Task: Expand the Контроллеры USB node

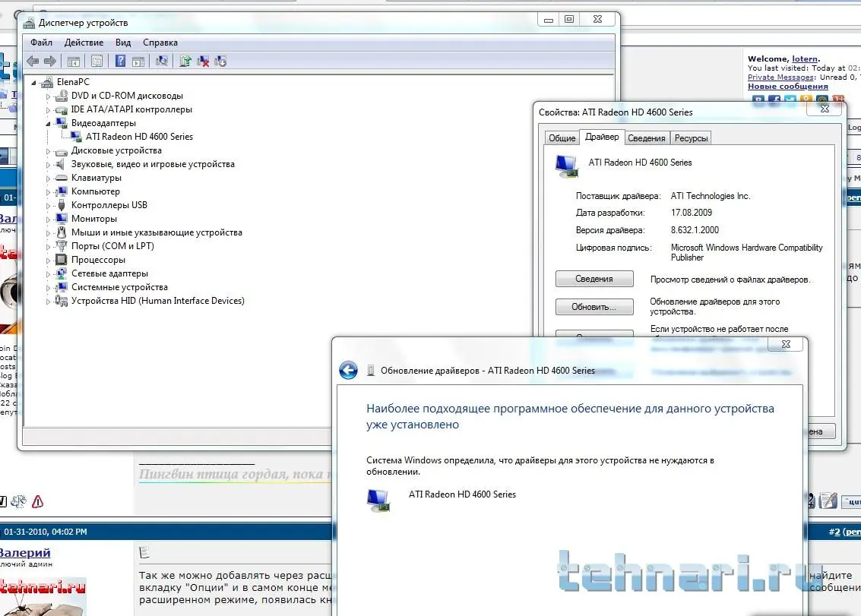Action: click(x=48, y=206)
